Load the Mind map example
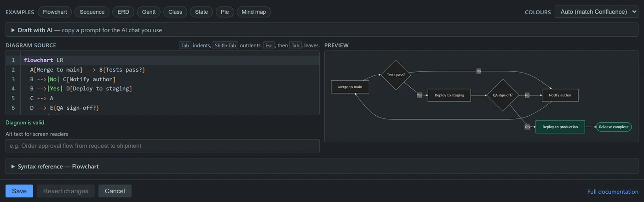The width and height of the screenshot is (644, 202). [x=254, y=12]
